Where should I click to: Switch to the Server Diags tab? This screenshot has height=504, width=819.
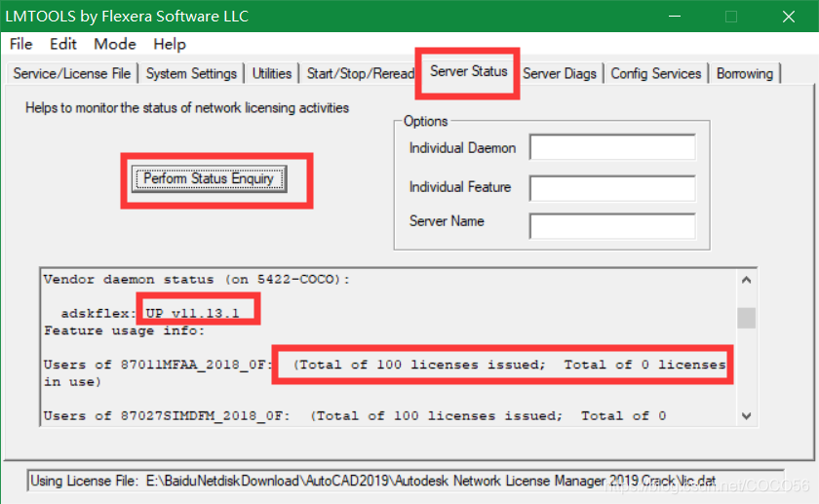tap(560, 74)
